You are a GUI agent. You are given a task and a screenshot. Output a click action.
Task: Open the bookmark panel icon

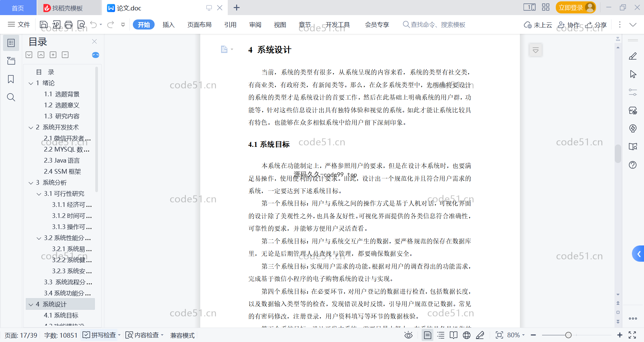pos(11,79)
